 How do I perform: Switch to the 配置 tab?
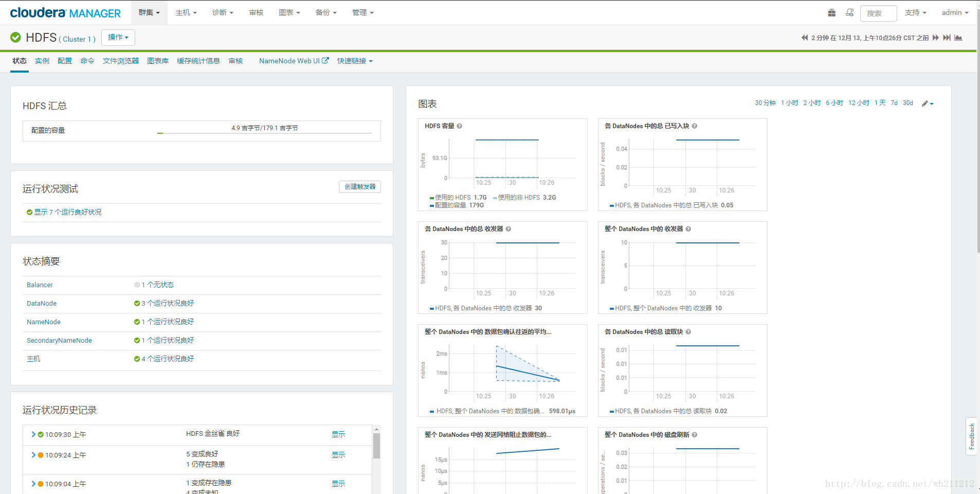click(65, 61)
